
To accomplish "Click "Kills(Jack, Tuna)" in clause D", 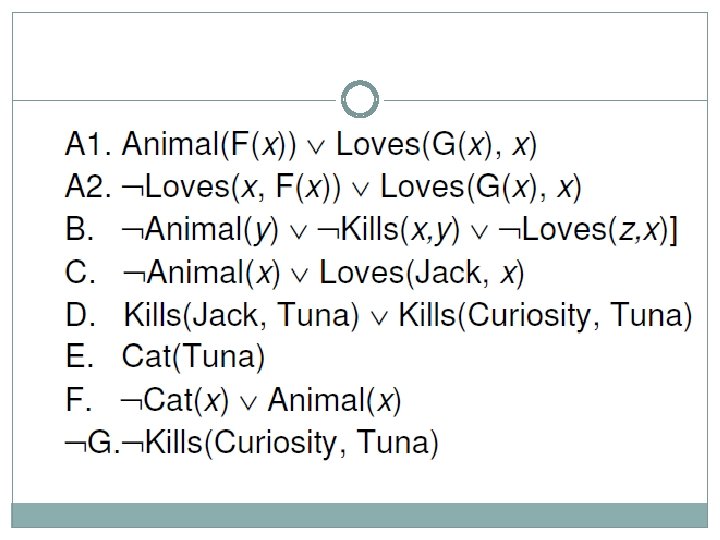I will point(241,315).
